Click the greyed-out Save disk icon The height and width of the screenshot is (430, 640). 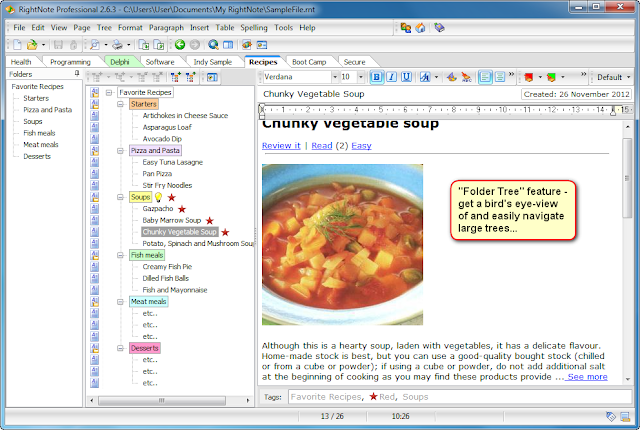point(58,44)
